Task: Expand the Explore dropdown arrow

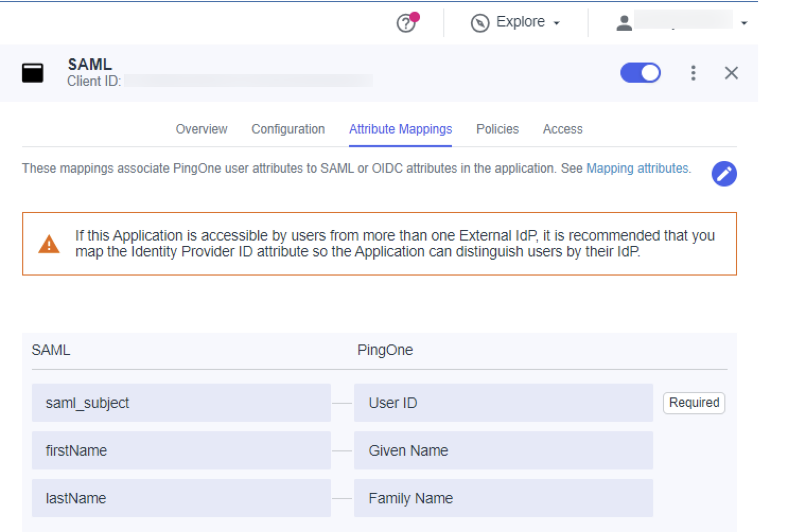Action: pyautogui.click(x=556, y=23)
